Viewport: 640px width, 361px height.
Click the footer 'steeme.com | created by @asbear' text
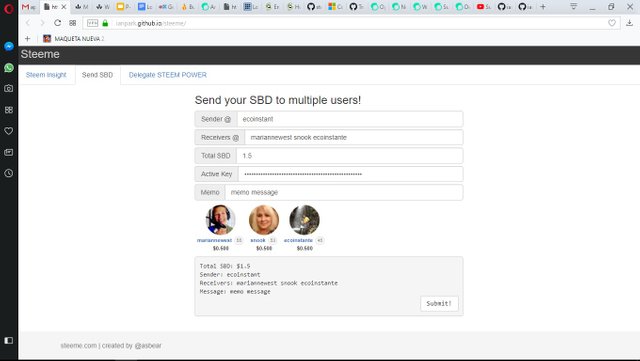111,345
